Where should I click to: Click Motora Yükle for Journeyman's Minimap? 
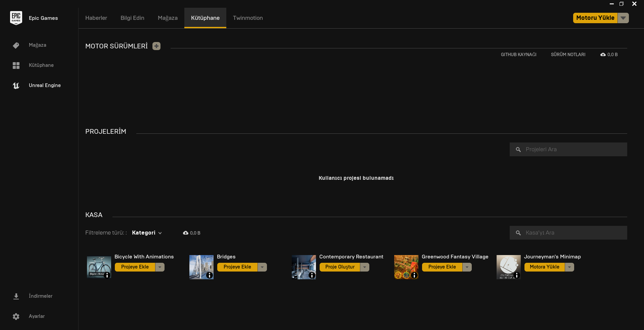tap(545, 267)
